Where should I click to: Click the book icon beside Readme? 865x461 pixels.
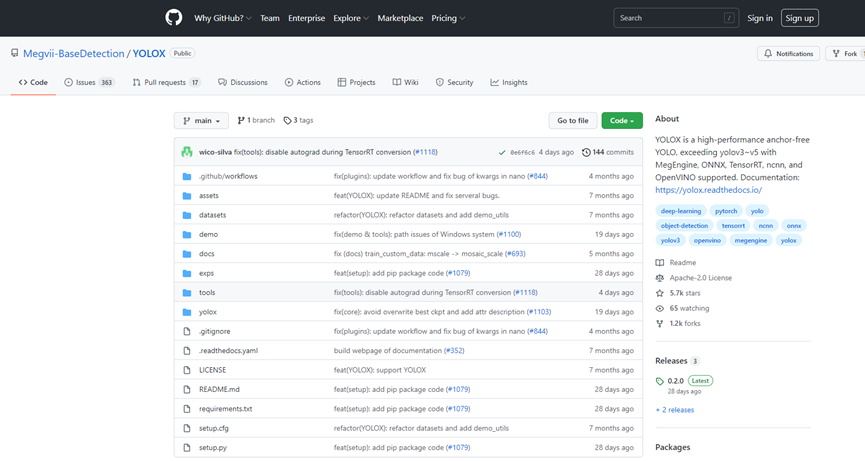click(x=660, y=262)
